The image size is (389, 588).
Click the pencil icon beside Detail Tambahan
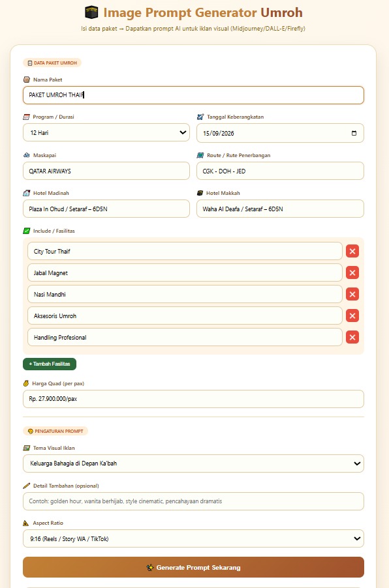coord(27,486)
